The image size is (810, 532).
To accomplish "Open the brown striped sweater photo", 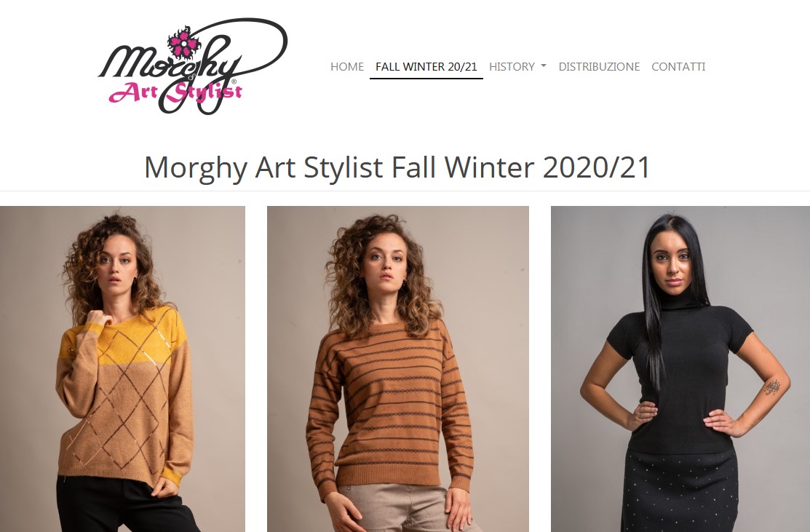I will (x=398, y=369).
